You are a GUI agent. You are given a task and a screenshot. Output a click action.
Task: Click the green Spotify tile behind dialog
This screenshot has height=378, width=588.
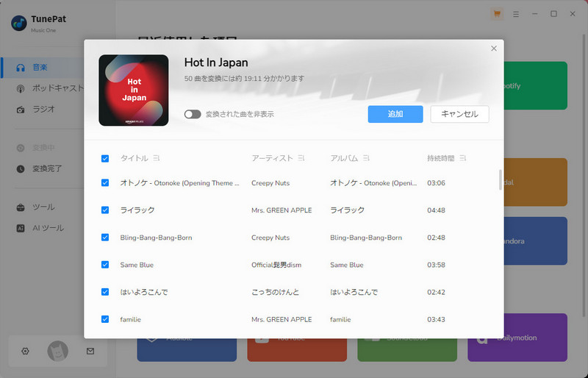[x=536, y=85]
